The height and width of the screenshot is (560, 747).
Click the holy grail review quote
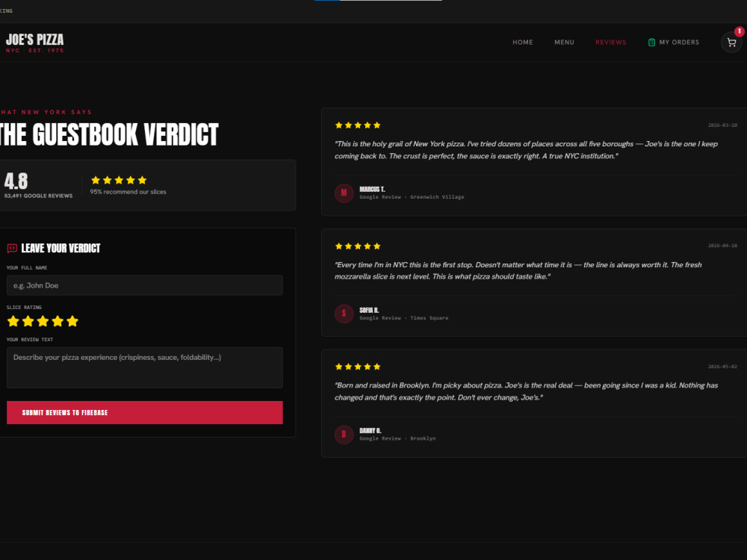pyautogui.click(x=526, y=150)
